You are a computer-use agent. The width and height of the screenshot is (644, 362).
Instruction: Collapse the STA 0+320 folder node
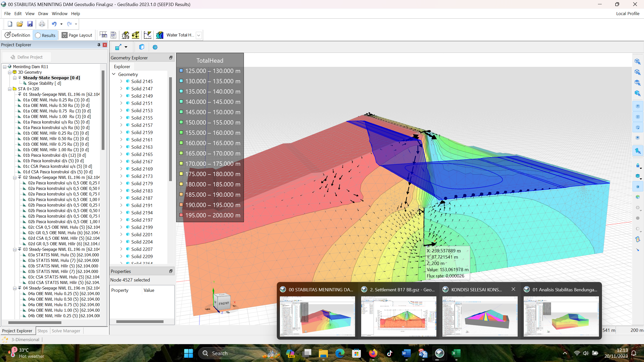pos(10,89)
